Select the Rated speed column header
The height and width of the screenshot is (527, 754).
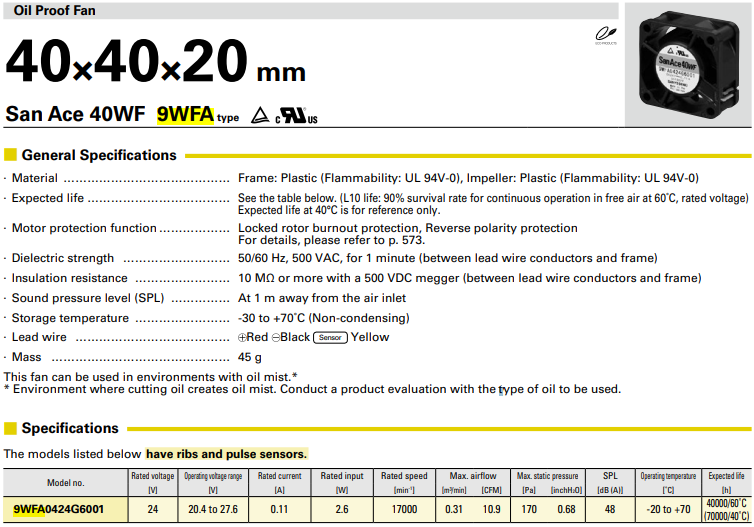[404, 477]
